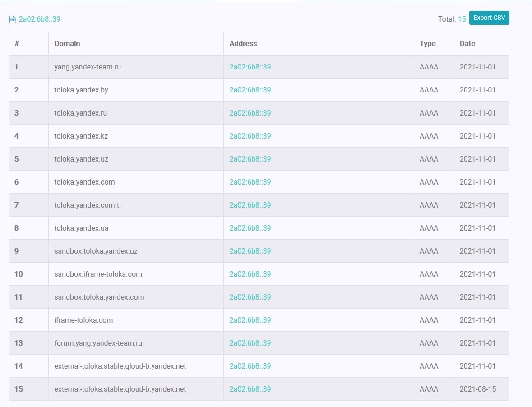Click row number 13
Screen dimensions: 532x407
click(19, 343)
